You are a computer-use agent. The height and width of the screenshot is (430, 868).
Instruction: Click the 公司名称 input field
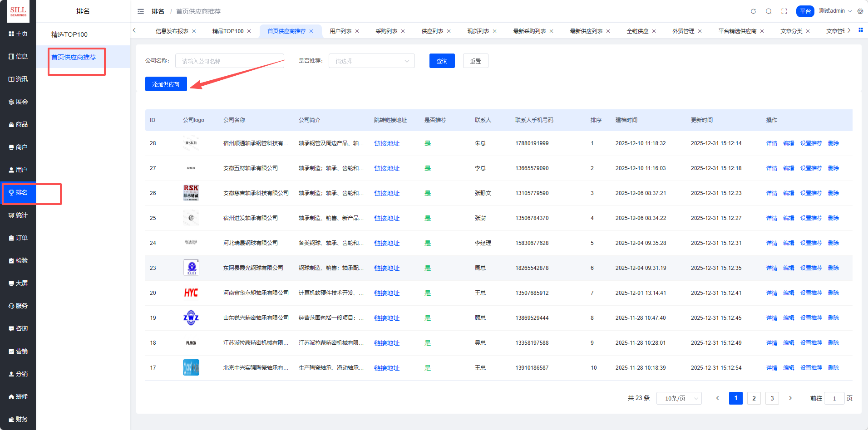click(x=229, y=61)
